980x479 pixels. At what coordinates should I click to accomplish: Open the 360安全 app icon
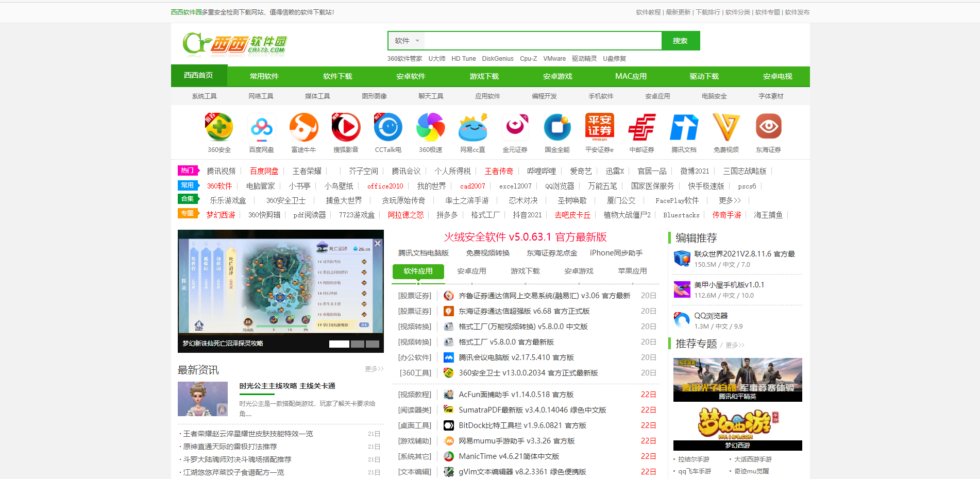coord(219,127)
